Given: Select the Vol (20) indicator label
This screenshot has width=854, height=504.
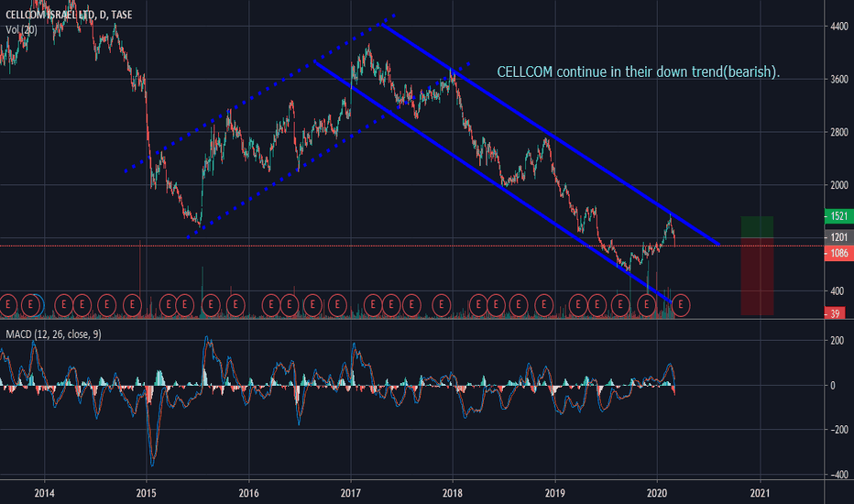Looking at the screenshot, I should [x=21, y=29].
